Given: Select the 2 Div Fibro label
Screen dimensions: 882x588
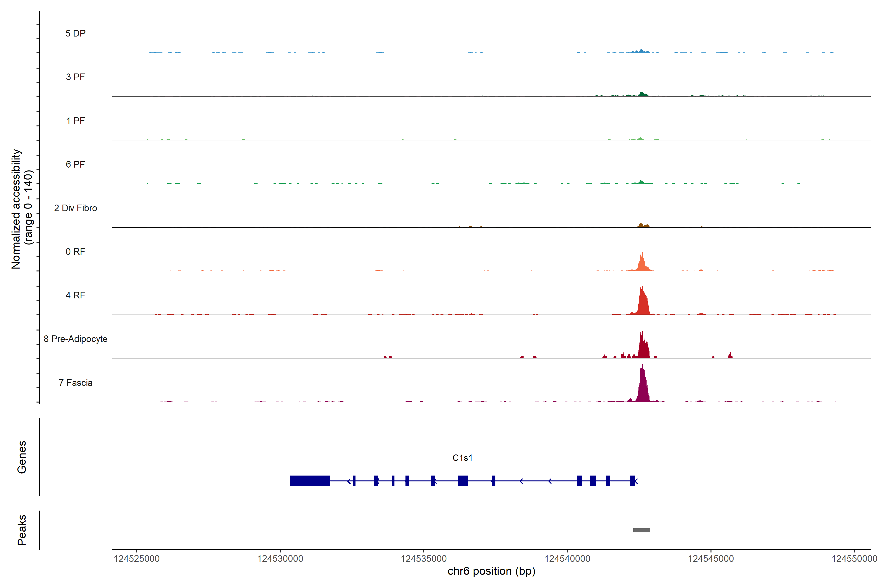Looking at the screenshot, I should (75, 208).
